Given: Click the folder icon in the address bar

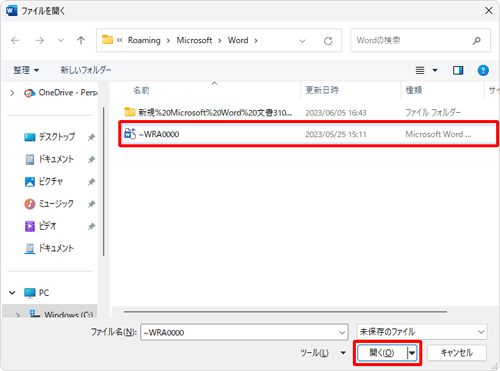Looking at the screenshot, I should pos(107,40).
